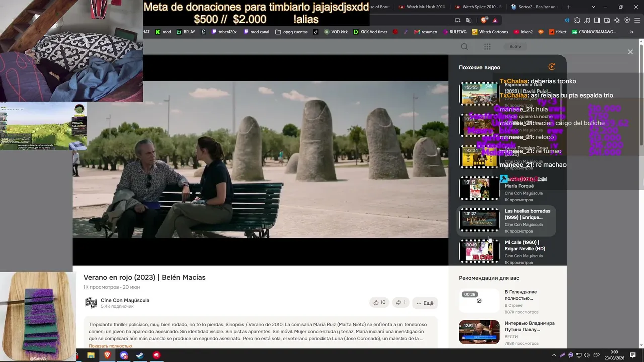Screen dimensions: 644x362
Task: Click the VPN shield icon in toolbar
Action: pyautogui.click(x=627, y=20)
